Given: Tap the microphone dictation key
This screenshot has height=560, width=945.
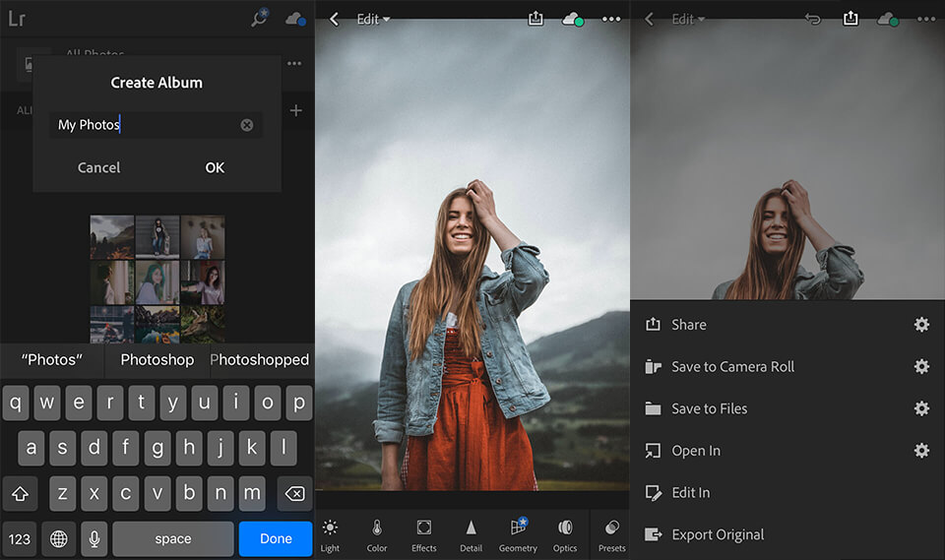Looking at the screenshot, I should [x=95, y=538].
